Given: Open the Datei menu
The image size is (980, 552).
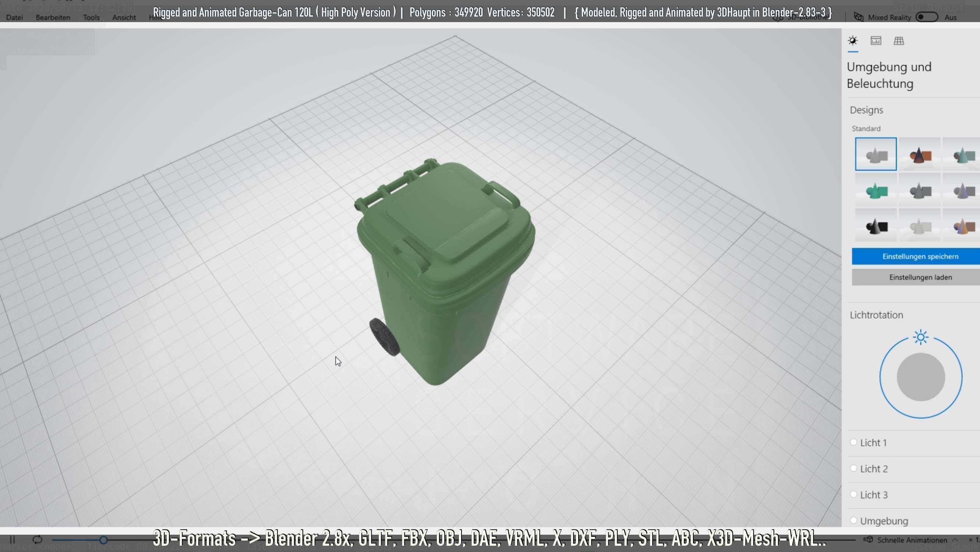Looking at the screenshot, I should tap(14, 18).
